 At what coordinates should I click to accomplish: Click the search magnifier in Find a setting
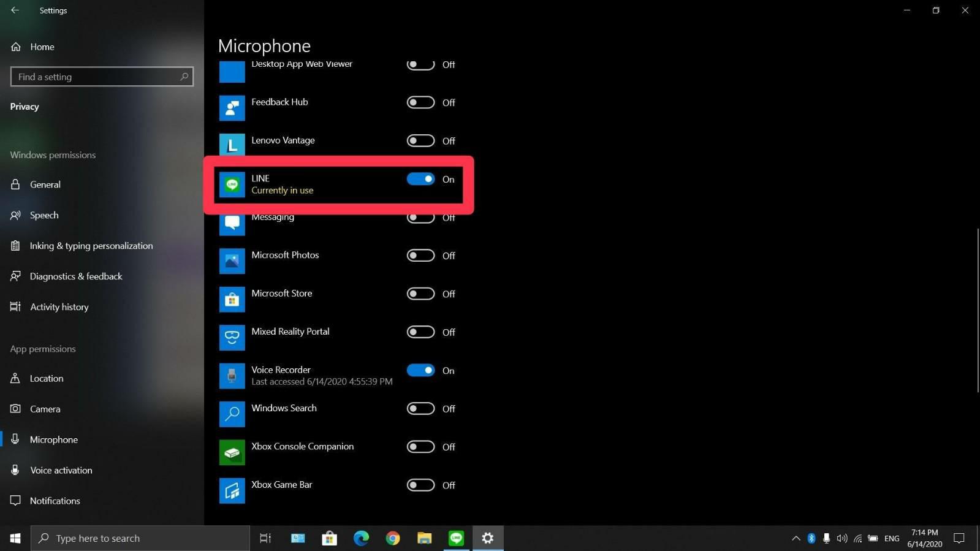point(184,77)
